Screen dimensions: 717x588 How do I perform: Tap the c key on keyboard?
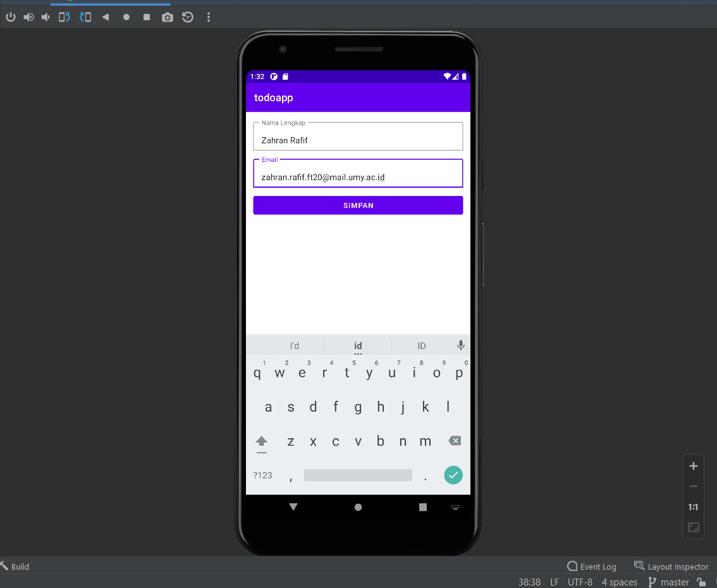coord(336,441)
